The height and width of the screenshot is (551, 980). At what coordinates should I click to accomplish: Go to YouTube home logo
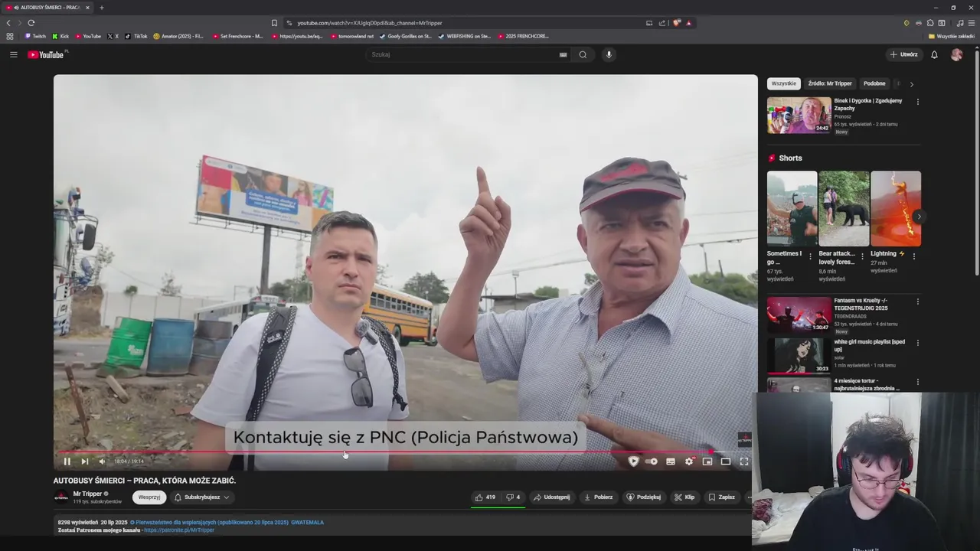[47, 54]
